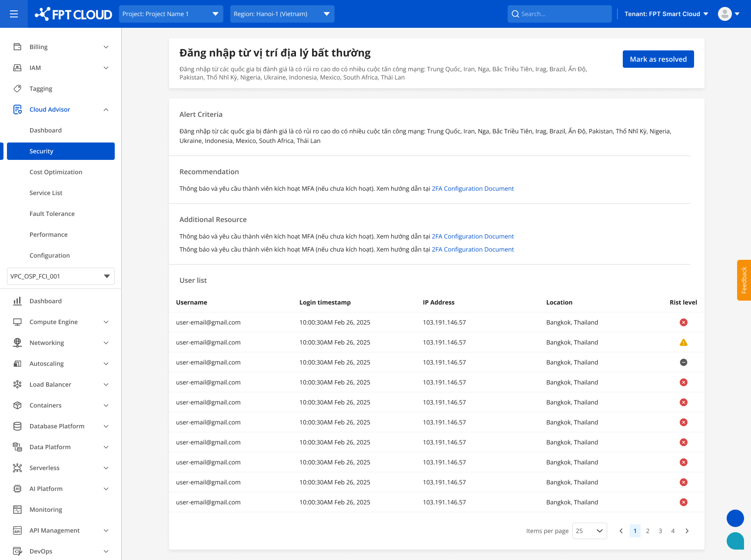The width and height of the screenshot is (751, 560).
Task: Open the orange Feedback tab
Action: (x=744, y=280)
